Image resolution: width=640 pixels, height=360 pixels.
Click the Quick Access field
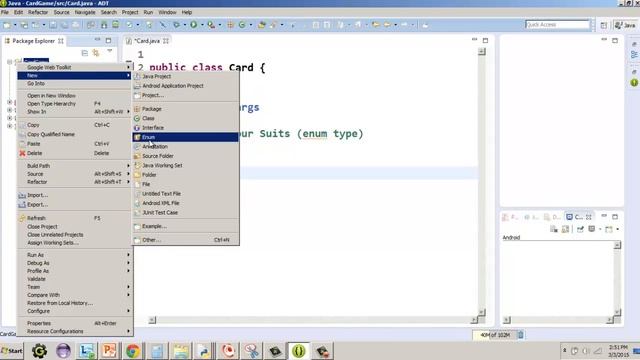[x=558, y=25]
